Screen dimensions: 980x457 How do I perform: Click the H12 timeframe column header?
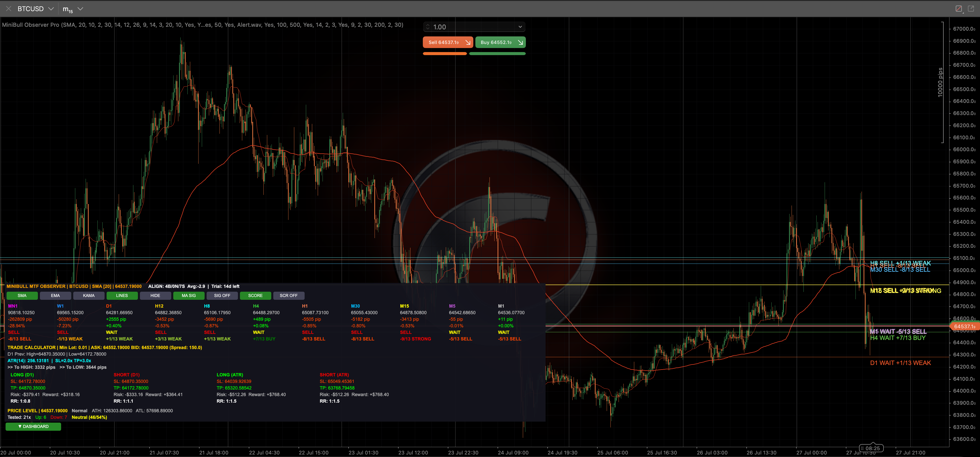(x=159, y=306)
